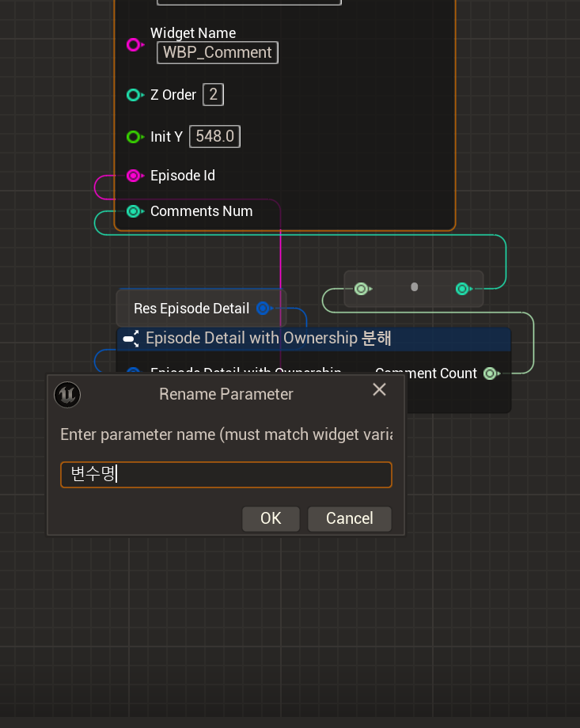Click the Unreal Engine logo in dialog
The image size is (580, 728).
coord(67,394)
